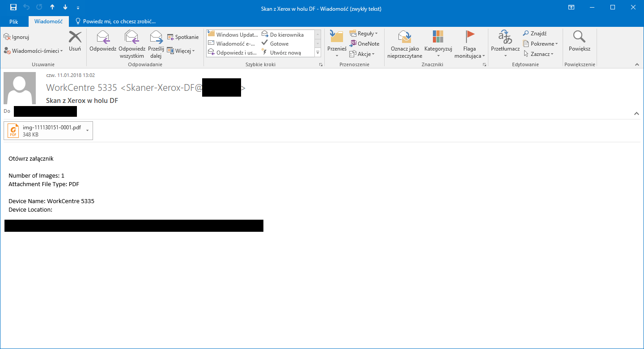Go to the next item with down arrow
Screen dimensions: 644x349
(65, 7)
